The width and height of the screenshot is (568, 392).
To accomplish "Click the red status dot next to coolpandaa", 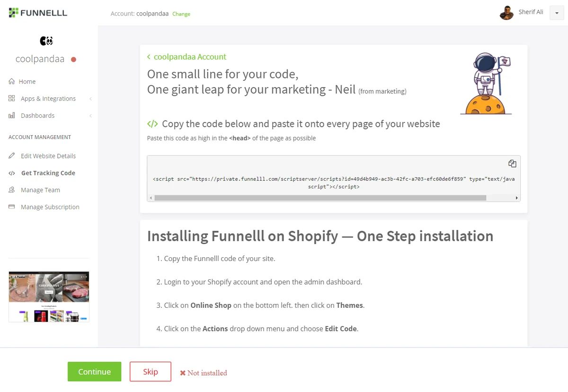I will click(73, 60).
